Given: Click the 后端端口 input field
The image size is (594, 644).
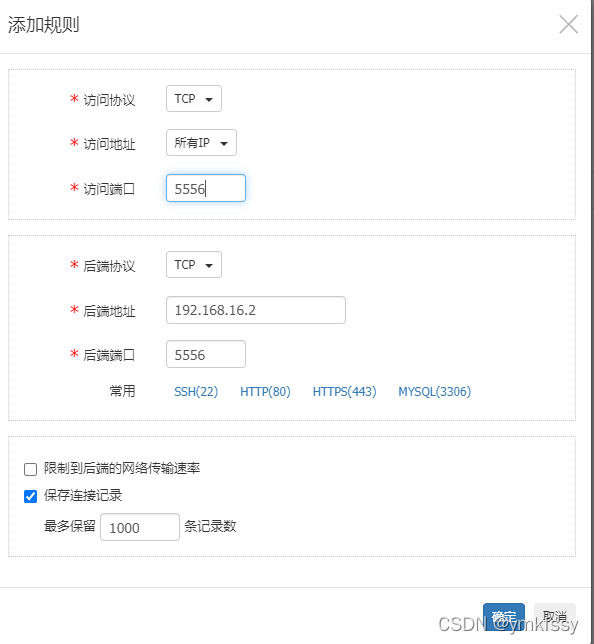Looking at the screenshot, I should pos(206,354).
